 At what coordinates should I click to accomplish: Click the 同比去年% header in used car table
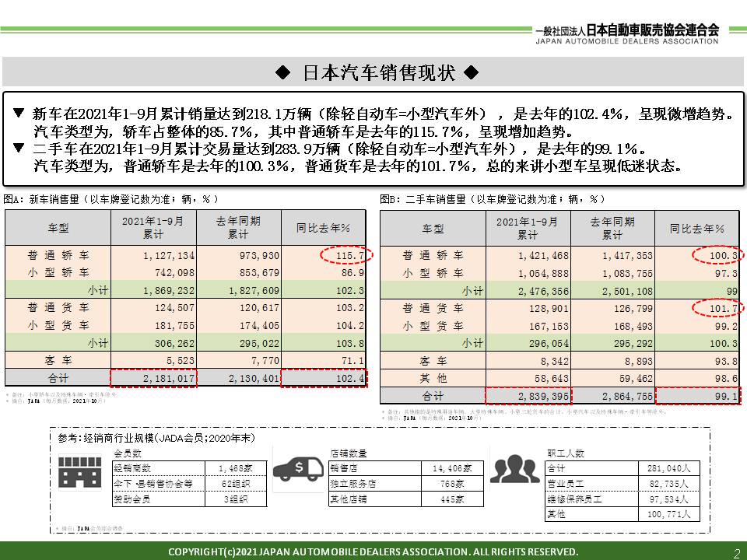tap(696, 229)
